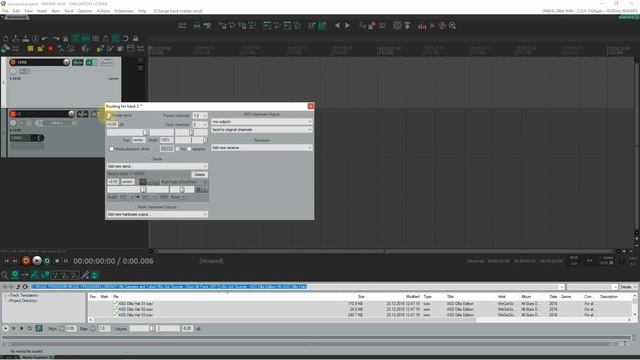The width and height of the screenshot is (640, 360).
Task: Click the left arrow icon in top toolbar
Action: pyautogui.click(x=337, y=26)
